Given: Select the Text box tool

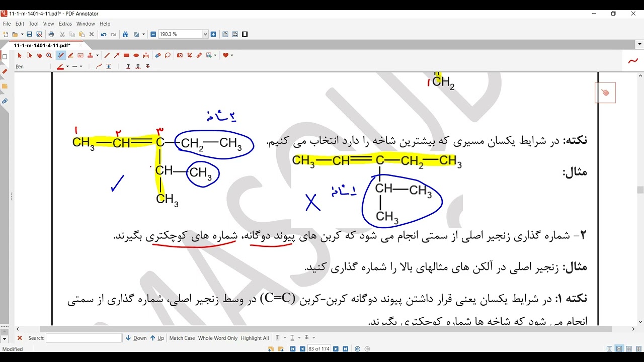Looking at the screenshot, I should point(80,55).
